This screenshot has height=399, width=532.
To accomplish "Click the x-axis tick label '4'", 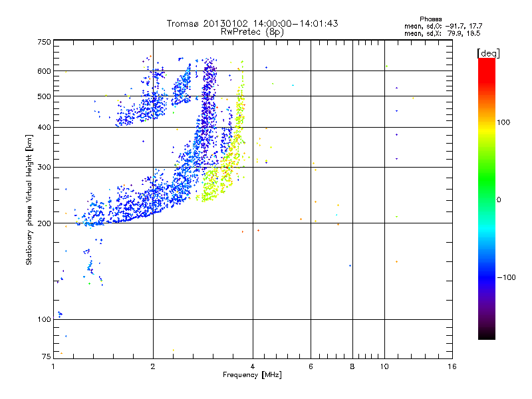I will click(253, 366).
